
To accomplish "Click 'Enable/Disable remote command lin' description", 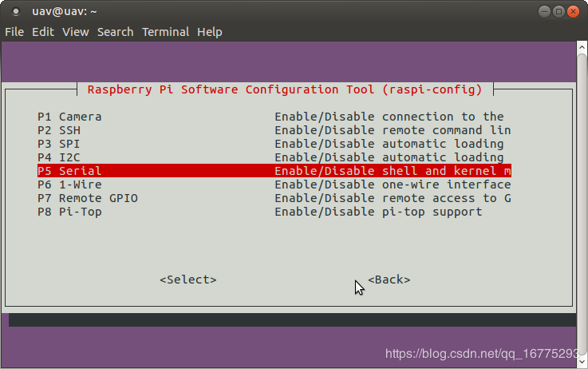I will (x=393, y=130).
